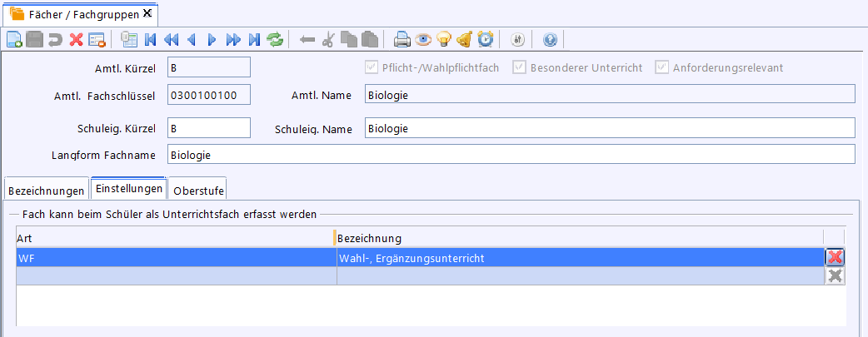The height and width of the screenshot is (337, 868).
Task: Select the Wahl-, Ergänzungsunterricht cell
Action: pos(580,257)
